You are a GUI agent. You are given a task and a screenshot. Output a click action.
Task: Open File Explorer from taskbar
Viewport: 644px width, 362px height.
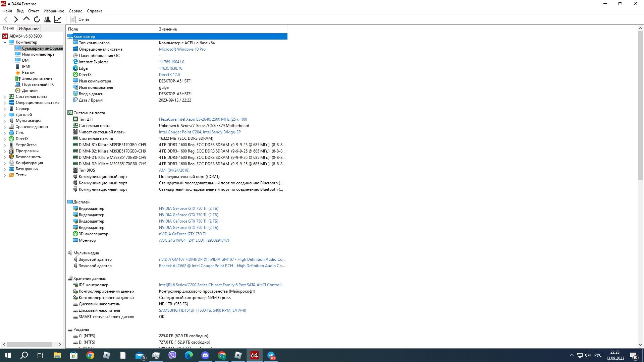coord(57,355)
